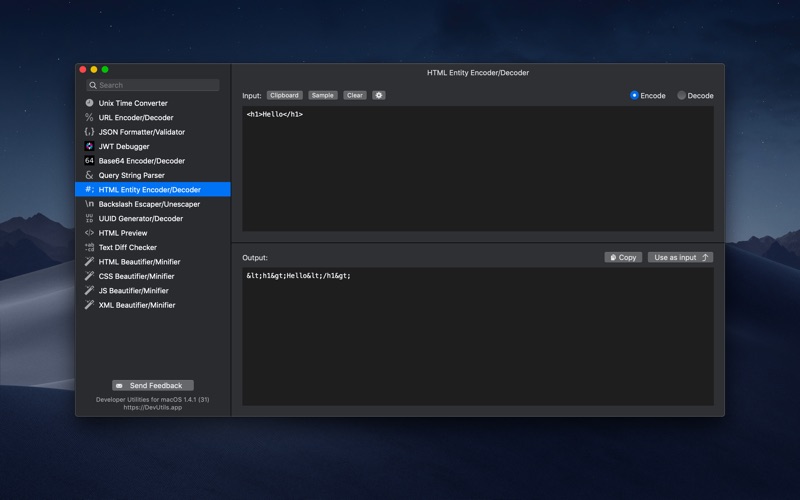
Task: Click the Base64 Encoder/Decoder icon
Action: coord(89,161)
